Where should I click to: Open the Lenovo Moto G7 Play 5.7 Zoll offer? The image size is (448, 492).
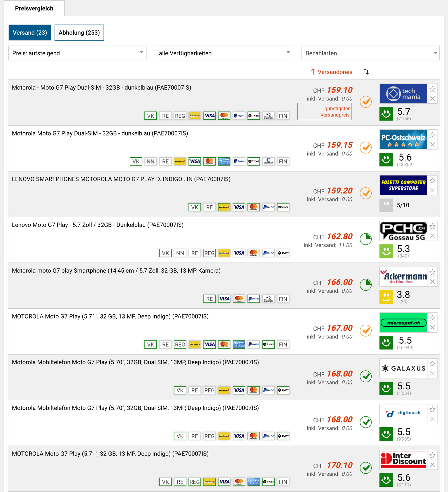(98, 225)
